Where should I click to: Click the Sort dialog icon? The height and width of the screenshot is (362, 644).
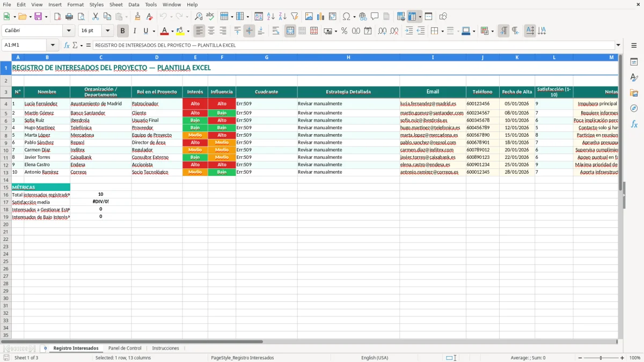click(x=259, y=17)
